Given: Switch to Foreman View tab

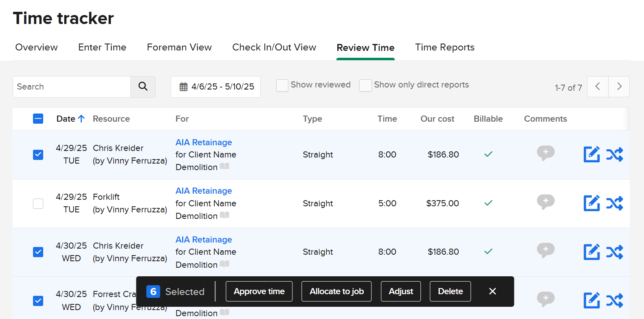Looking at the screenshot, I should pyautogui.click(x=179, y=48).
